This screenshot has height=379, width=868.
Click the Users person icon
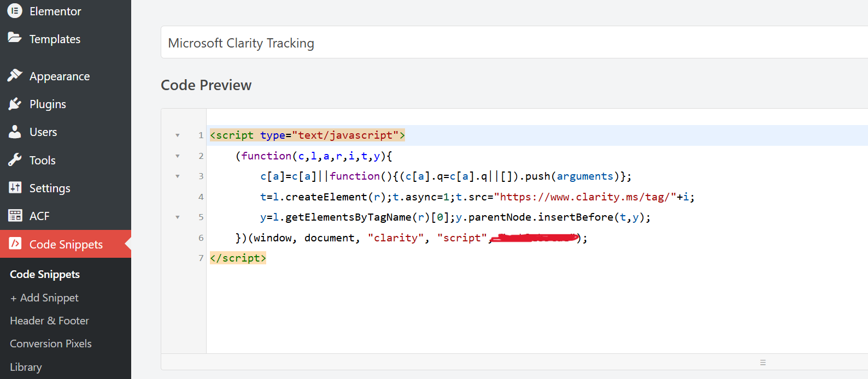(15, 132)
